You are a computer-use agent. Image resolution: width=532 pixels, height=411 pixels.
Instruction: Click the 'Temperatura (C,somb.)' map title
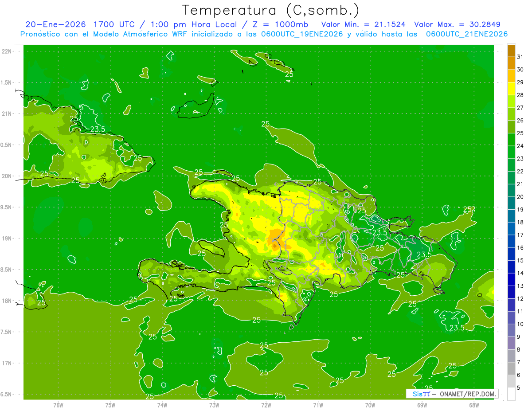pyautogui.click(x=271, y=10)
